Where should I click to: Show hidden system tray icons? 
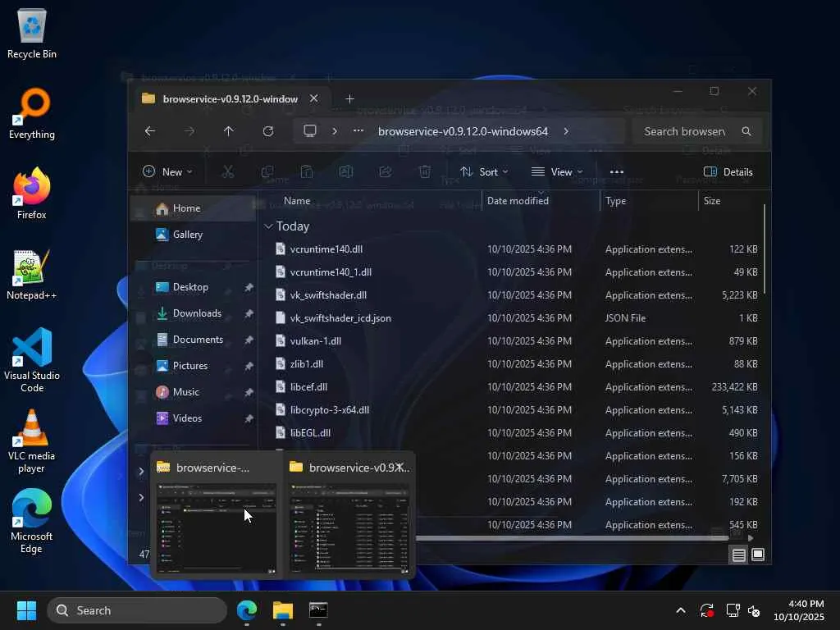click(x=681, y=610)
